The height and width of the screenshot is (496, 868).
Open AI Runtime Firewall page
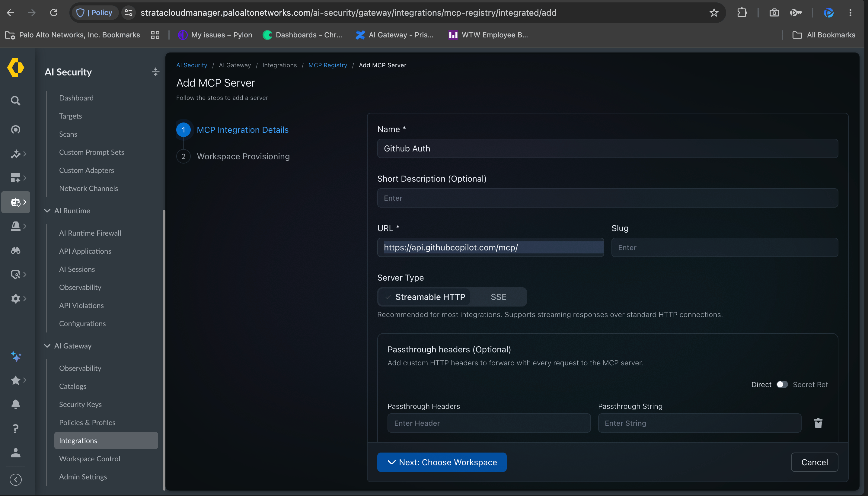90,233
